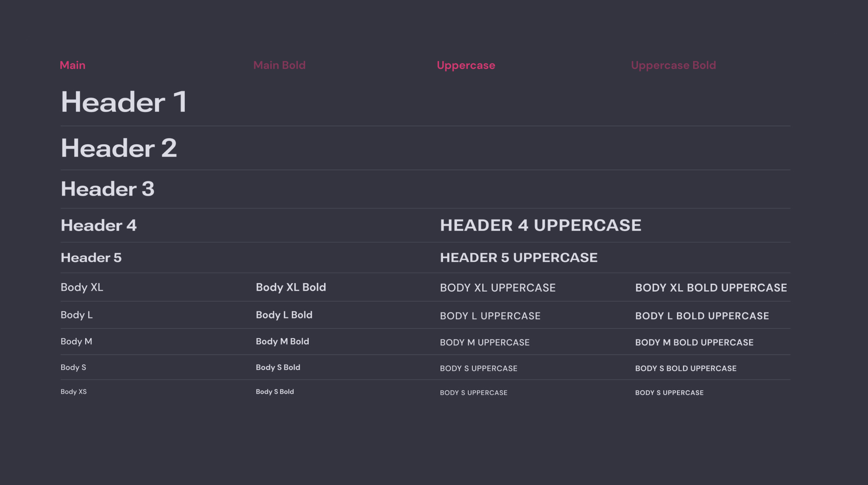Click the BODY M UPPERCASE sample

pyautogui.click(x=484, y=342)
